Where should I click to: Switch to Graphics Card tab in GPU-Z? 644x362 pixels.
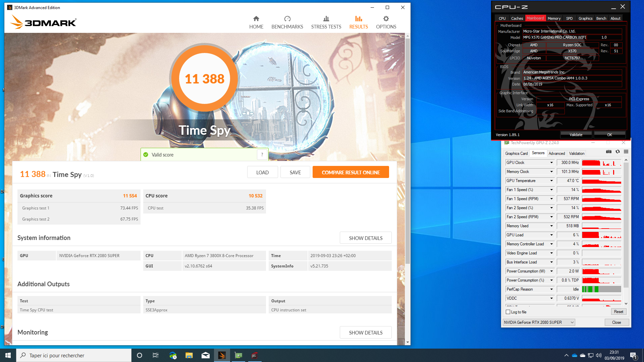tap(516, 153)
